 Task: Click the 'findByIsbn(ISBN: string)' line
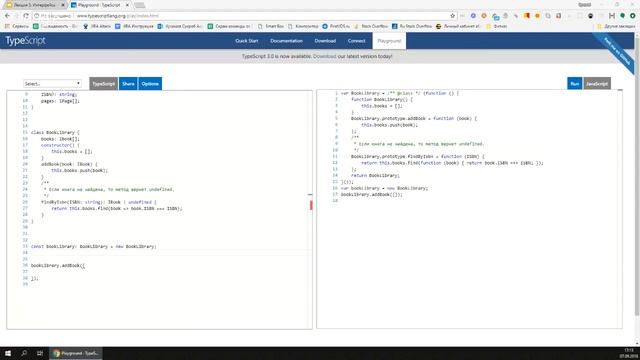[98, 202]
